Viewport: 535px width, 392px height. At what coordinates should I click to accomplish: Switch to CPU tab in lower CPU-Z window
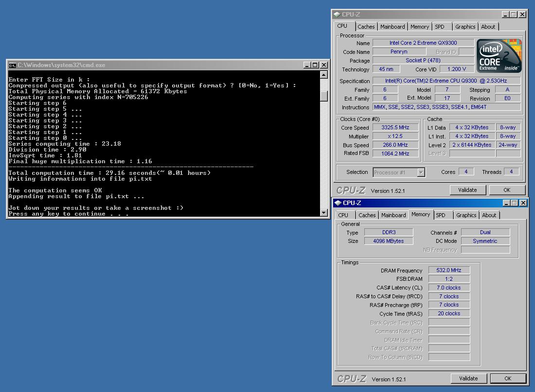click(343, 215)
